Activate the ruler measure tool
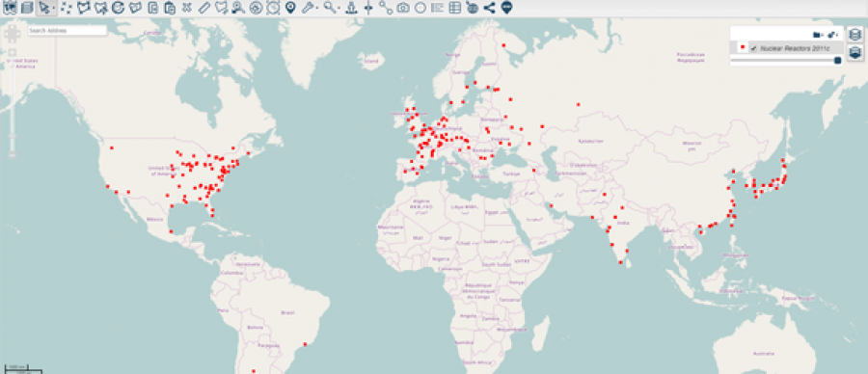This screenshot has width=868, height=374. 204,8
